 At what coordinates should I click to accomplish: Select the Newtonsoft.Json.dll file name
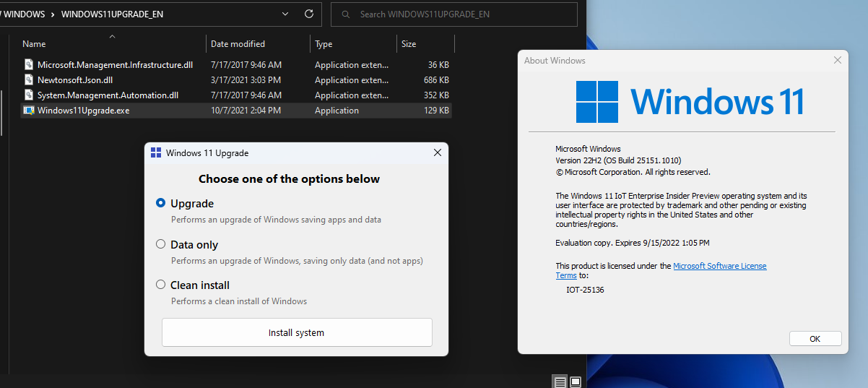[x=75, y=80]
